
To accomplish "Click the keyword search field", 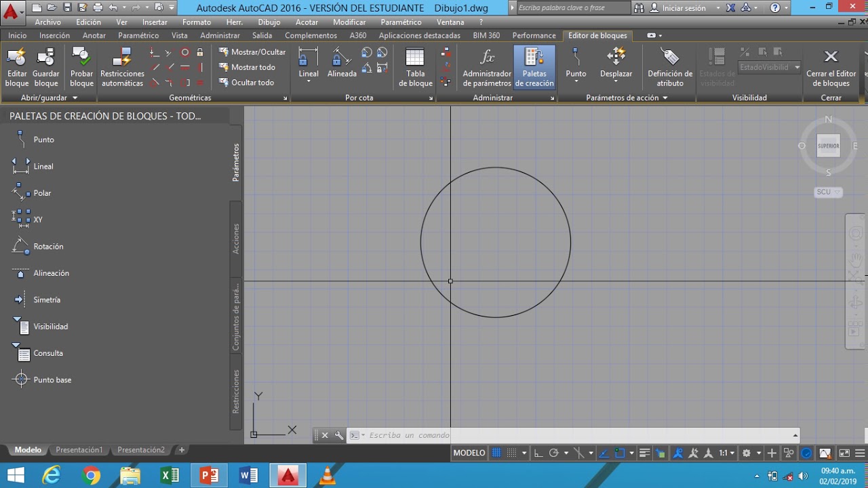I will [x=573, y=8].
